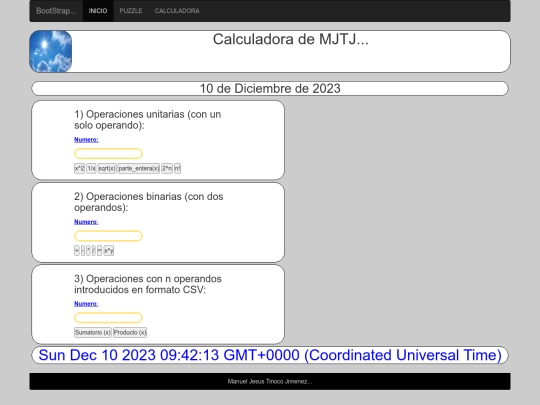Open the CALCULADORA menu item
The height and width of the screenshot is (405, 540).
point(177,11)
